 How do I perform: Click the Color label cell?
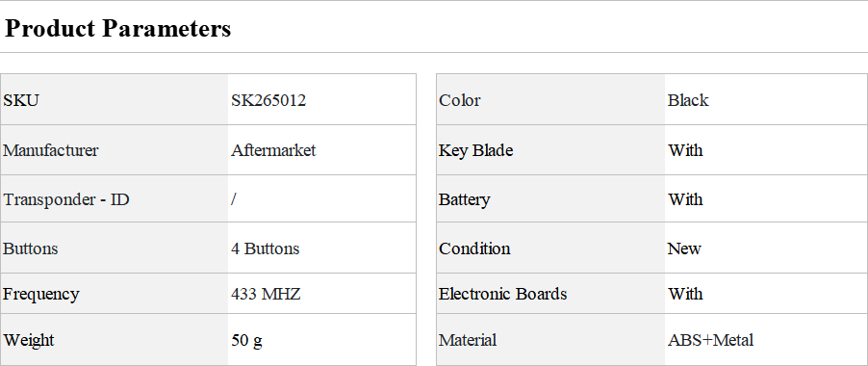pyautogui.click(x=550, y=99)
